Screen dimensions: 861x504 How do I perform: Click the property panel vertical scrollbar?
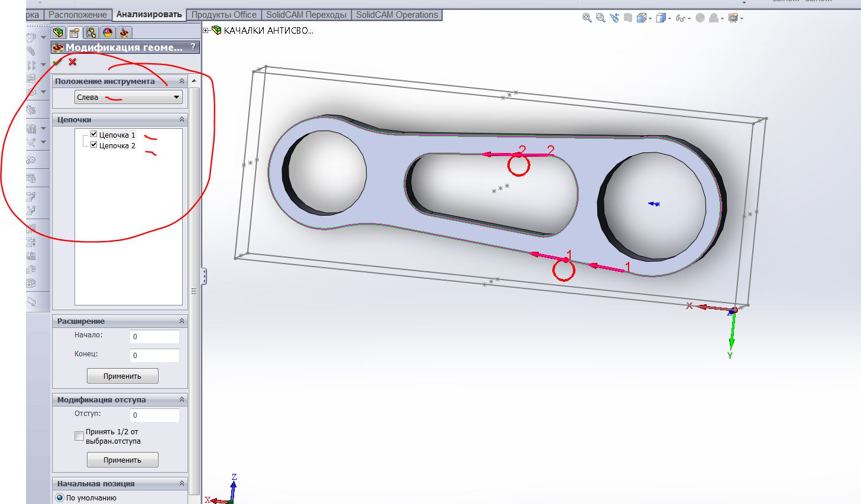coord(194,291)
